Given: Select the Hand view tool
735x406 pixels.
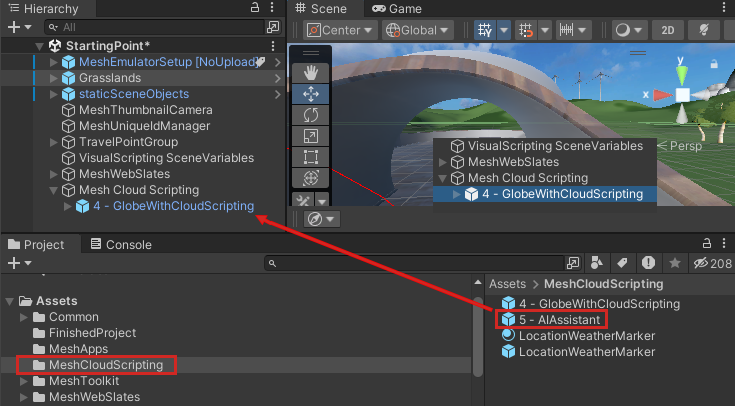Looking at the screenshot, I should pyautogui.click(x=310, y=73).
